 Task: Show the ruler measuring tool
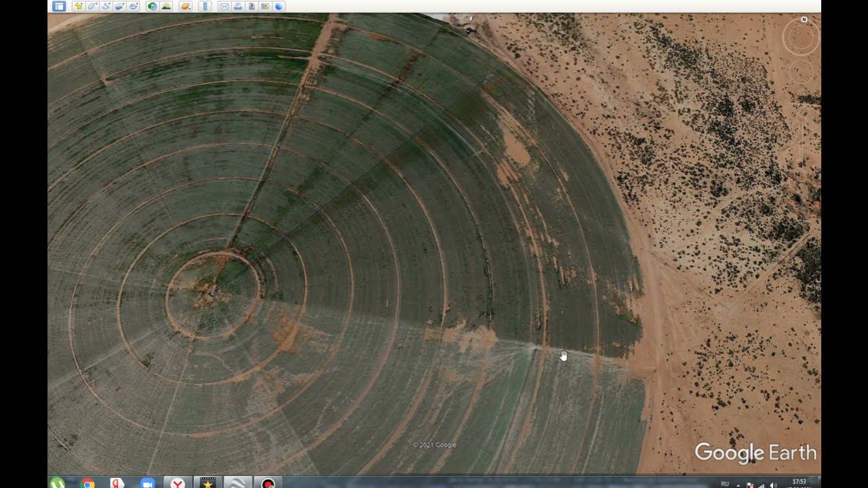206,6
